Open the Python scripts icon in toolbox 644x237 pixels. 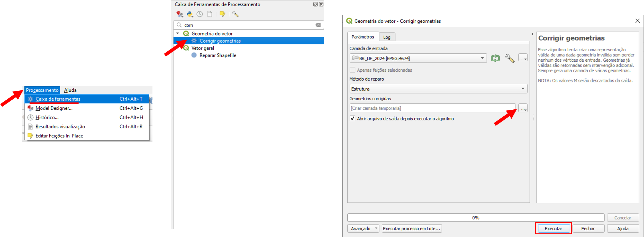190,14
